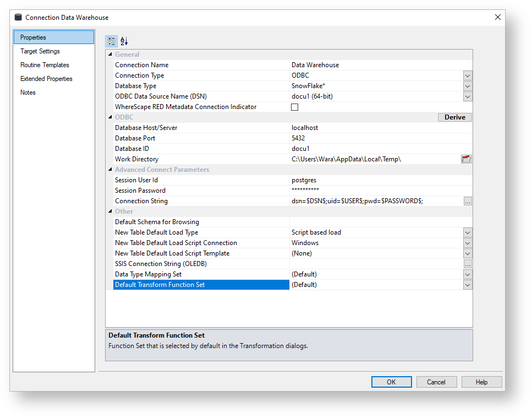The height and width of the screenshot is (418, 532).
Task: Click database icon in dialog title bar
Action: click(x=18, y=17)
